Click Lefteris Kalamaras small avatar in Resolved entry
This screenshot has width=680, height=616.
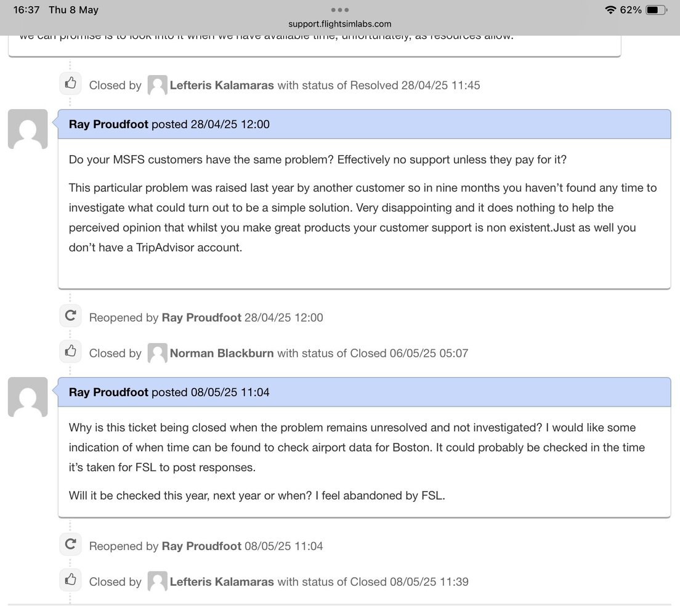click(158, 85)
